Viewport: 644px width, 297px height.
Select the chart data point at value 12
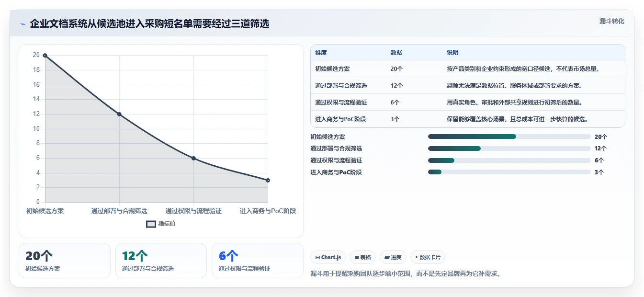119,114
